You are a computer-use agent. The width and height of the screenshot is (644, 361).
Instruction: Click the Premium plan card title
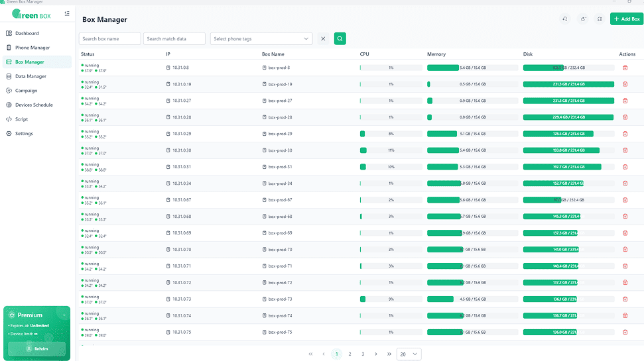click(x=30, y=315)
